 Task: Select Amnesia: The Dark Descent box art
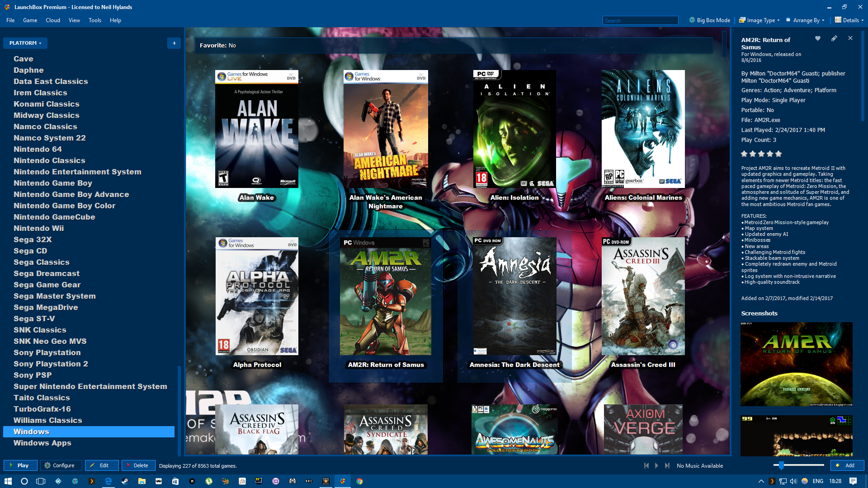(514, 296)
